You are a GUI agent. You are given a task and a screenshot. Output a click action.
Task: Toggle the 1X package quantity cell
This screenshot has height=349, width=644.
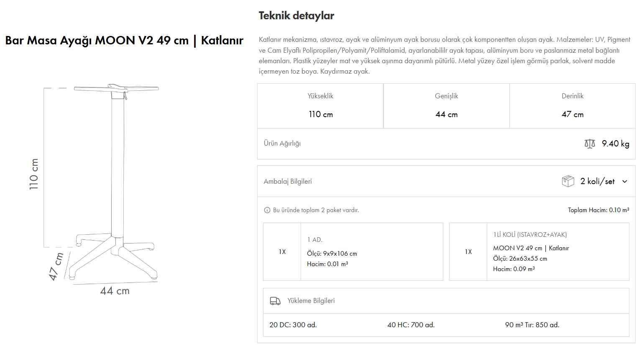[281, 251]
